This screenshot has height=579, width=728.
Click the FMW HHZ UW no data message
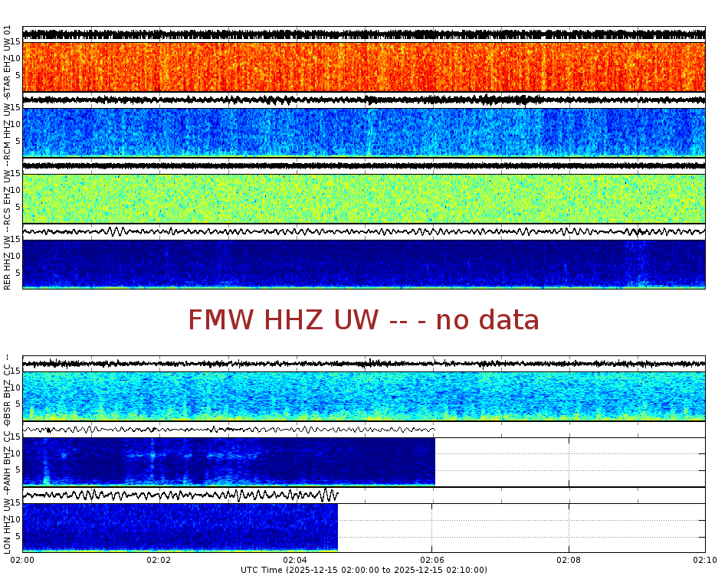[364, 320]
